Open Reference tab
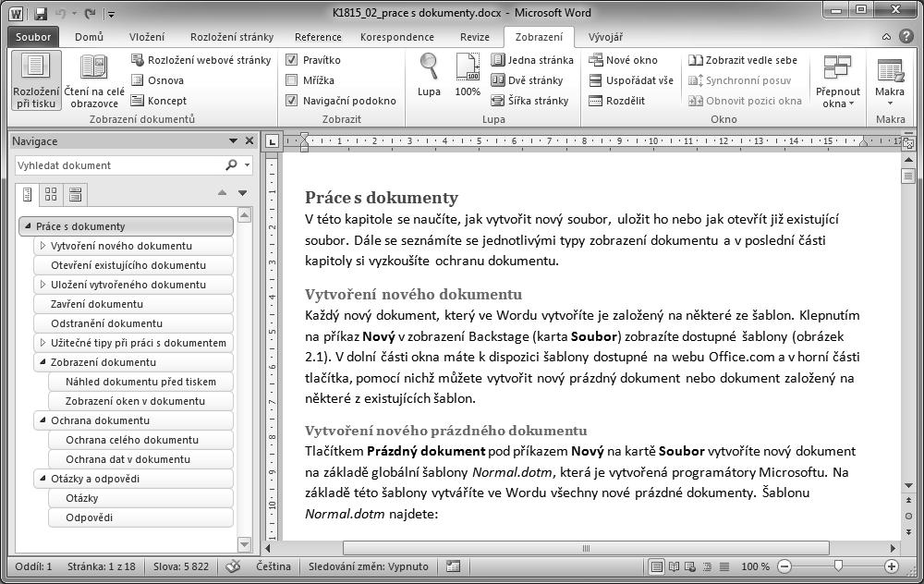The width and height of the screenshot is (924, 584). point(318,37)
